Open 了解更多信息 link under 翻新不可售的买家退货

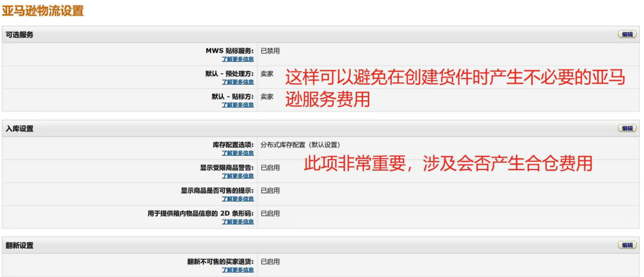coord(238,270)
